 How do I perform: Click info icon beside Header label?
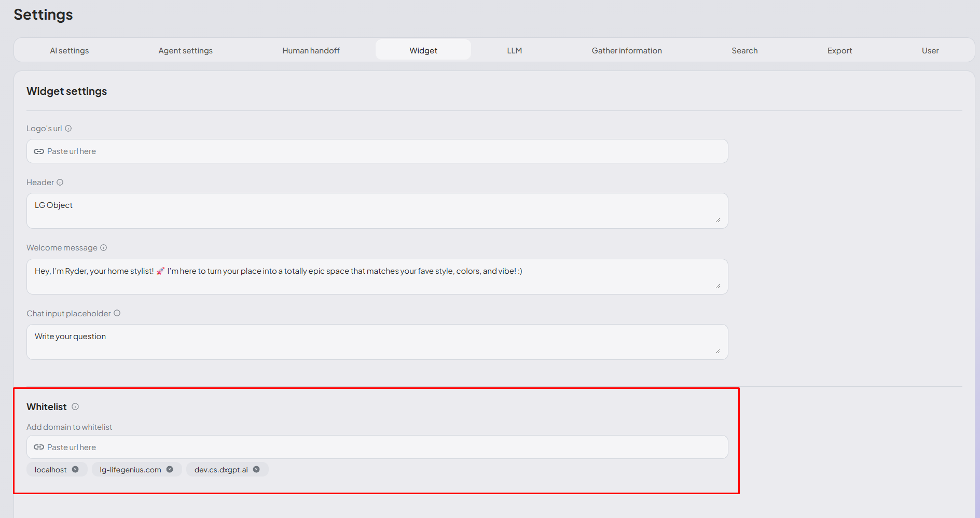click(x=60, y=183)
